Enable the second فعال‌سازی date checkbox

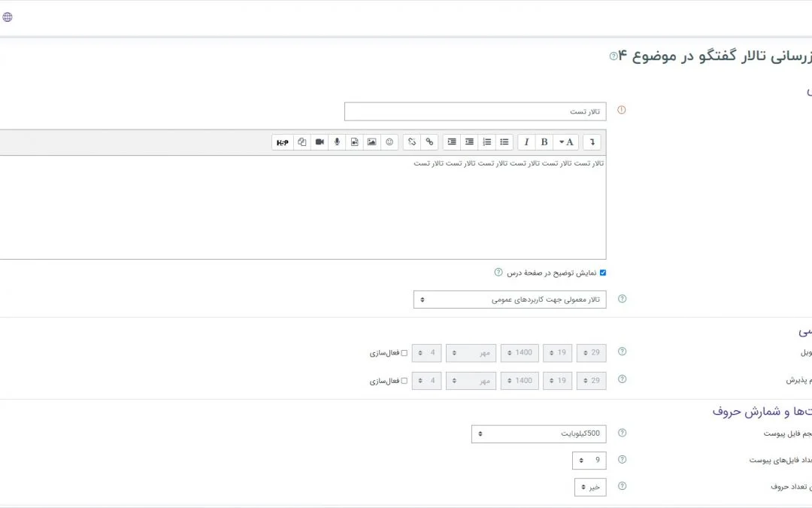pyautogui.click(x=404, y=381)
